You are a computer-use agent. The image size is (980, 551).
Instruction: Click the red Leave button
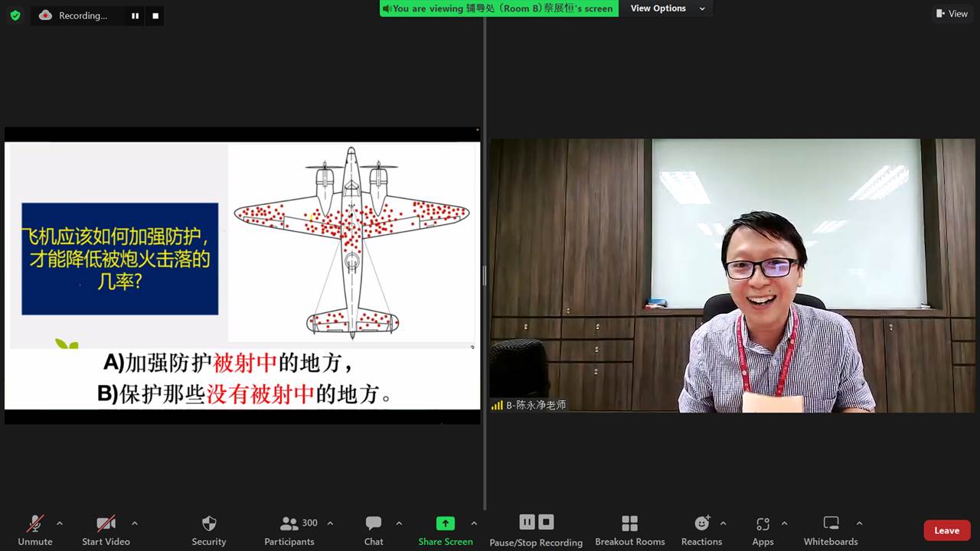point(947,530)
